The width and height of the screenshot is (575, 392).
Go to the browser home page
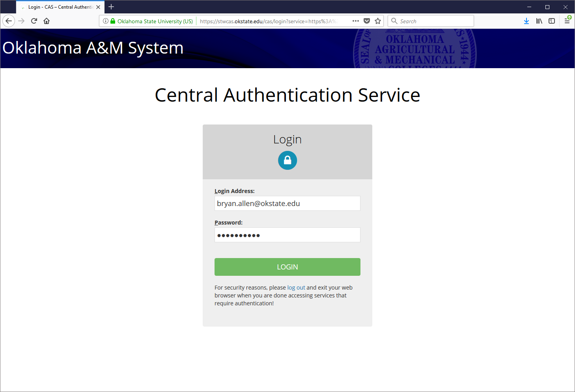(x=47, y=20)
